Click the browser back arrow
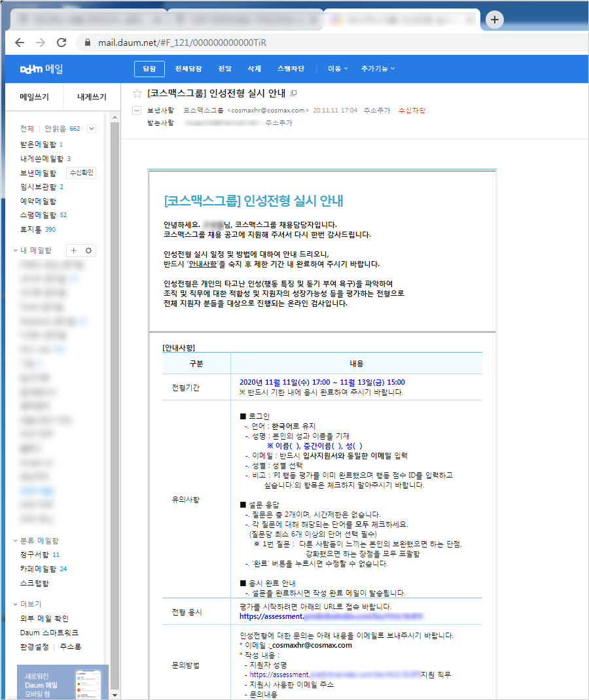The image size is (589, 700). click(x=20, y=43)
